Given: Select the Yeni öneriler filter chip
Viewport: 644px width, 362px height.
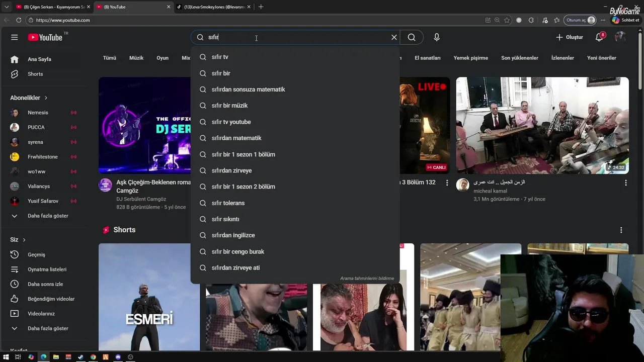Looking at the screenshot, I should tap(602, 58).
